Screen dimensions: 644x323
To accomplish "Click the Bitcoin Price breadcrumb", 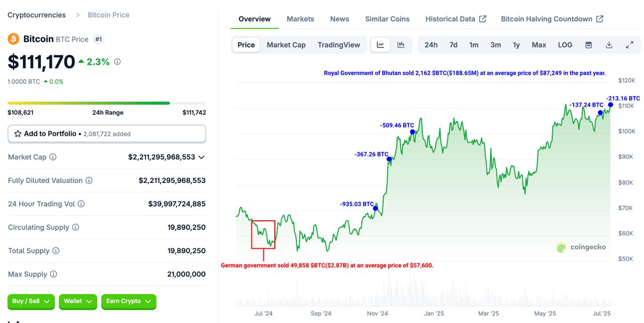I will tap(108, 15).
